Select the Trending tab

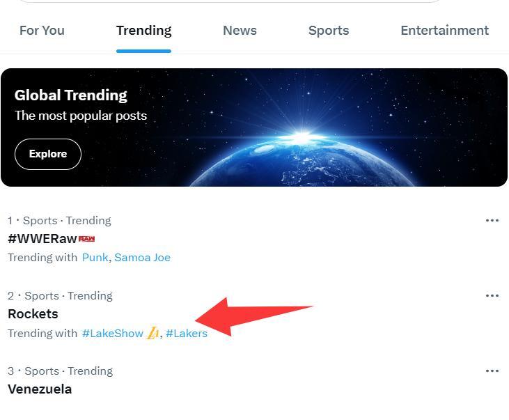pos(143,31)
